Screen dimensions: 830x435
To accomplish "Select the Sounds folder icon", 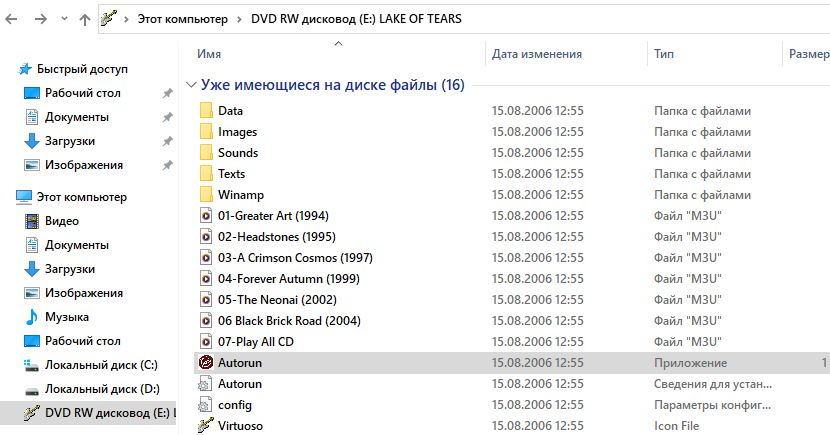I will click(206, 153).
